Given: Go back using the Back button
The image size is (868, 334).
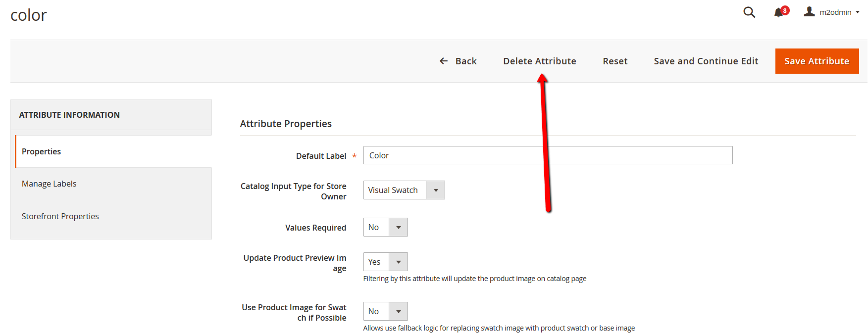Looking at the screenshot, I should (x=458, y=61).
